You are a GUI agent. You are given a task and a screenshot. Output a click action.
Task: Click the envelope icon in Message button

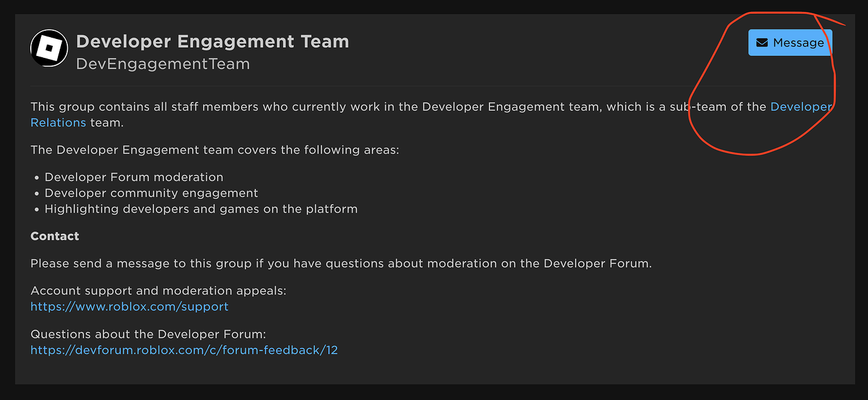[762, 43]
